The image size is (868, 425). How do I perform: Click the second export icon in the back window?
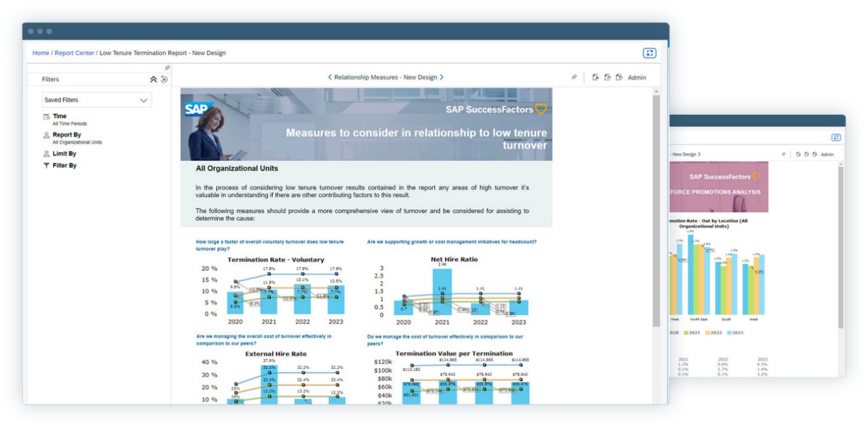coord(807,154)
